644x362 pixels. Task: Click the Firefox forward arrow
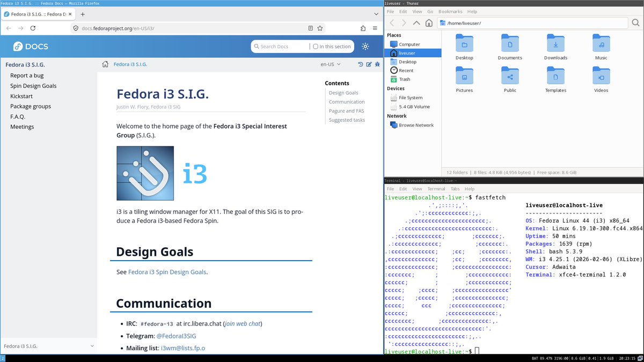pyautogui.click(x=21, y=28)
